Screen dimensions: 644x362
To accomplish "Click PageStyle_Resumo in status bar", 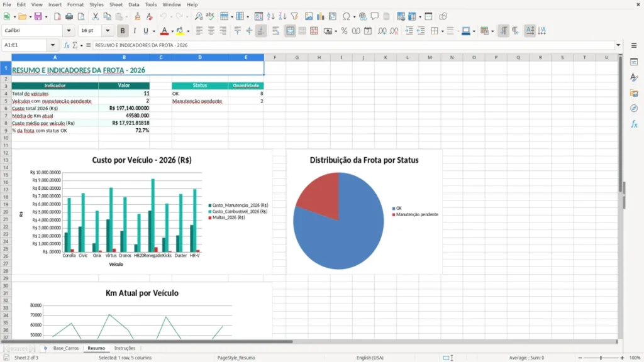I will (x=236, y=358).
